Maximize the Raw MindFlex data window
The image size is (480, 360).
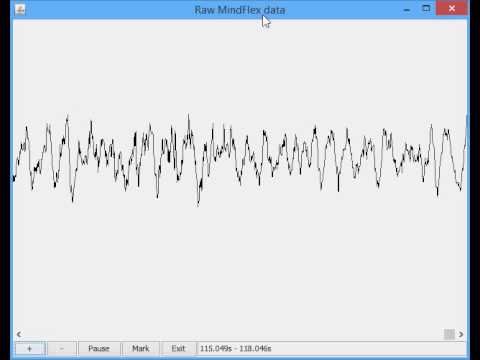426,9
